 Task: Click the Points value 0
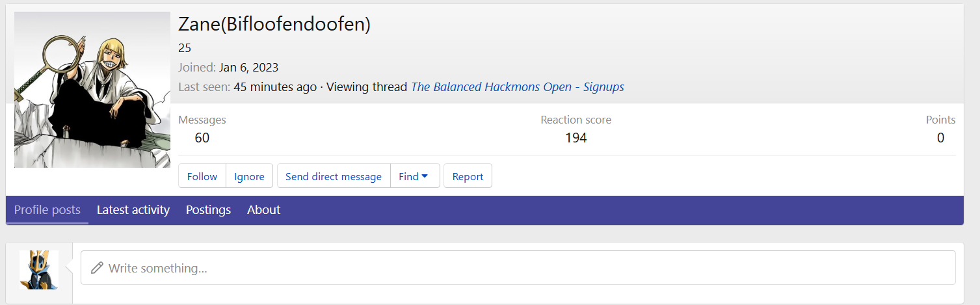click(x=940, y=138)
